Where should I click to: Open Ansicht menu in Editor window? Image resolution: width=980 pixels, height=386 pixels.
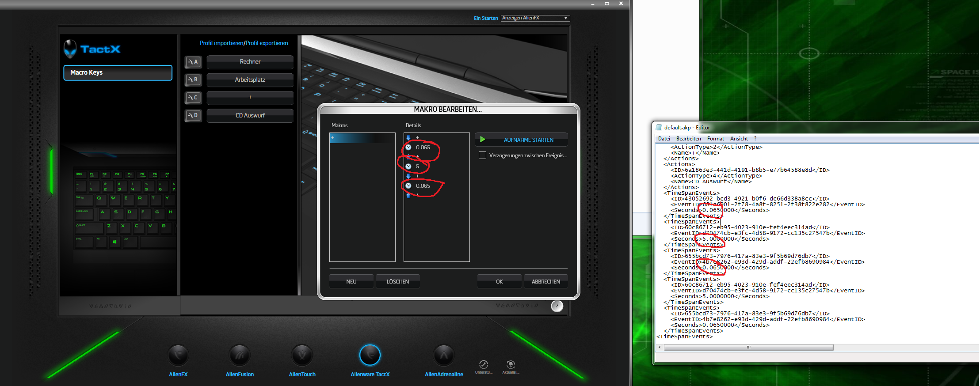(x=739, y=139)
